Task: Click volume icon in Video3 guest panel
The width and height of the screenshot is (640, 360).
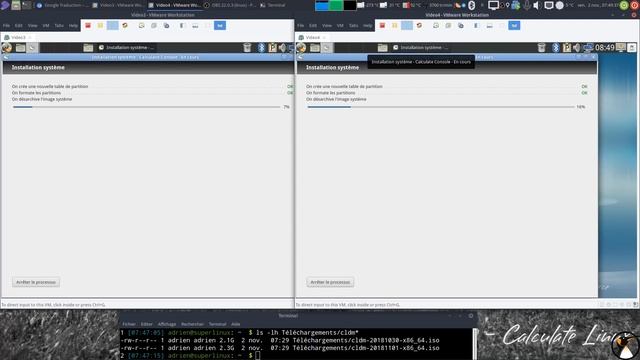Action: (x=282, y=48)
